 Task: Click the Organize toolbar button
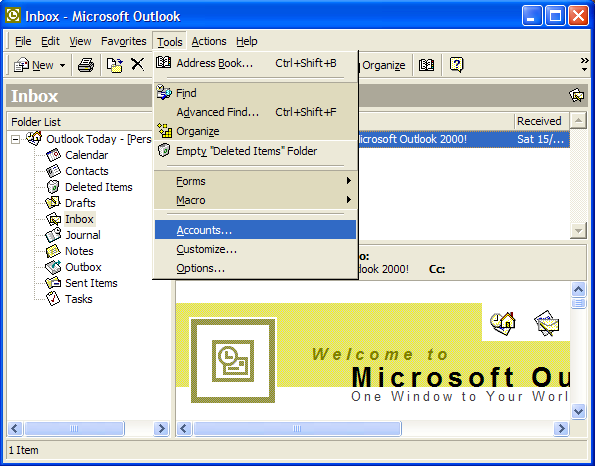point(382,65)
